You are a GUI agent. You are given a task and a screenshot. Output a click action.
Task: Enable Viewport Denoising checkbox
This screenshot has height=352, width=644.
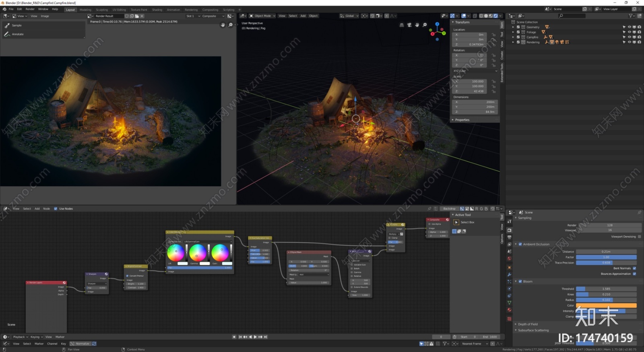pyautogui.click(x=639, y=237)
